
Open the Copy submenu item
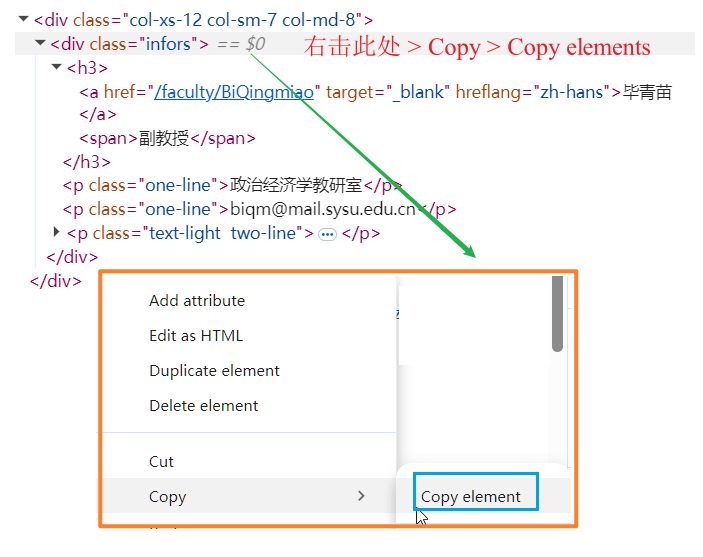tap(168, 496)
